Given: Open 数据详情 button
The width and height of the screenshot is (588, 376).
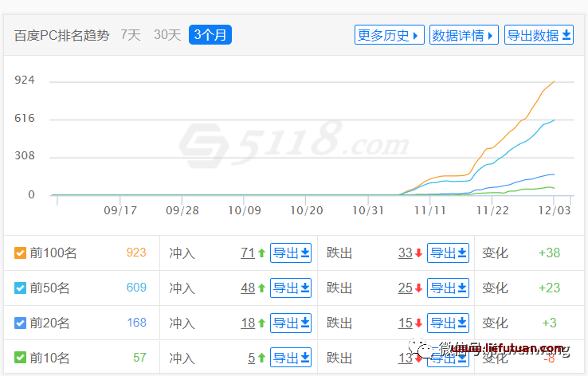Looking at the screenshot, I should 464,35.
